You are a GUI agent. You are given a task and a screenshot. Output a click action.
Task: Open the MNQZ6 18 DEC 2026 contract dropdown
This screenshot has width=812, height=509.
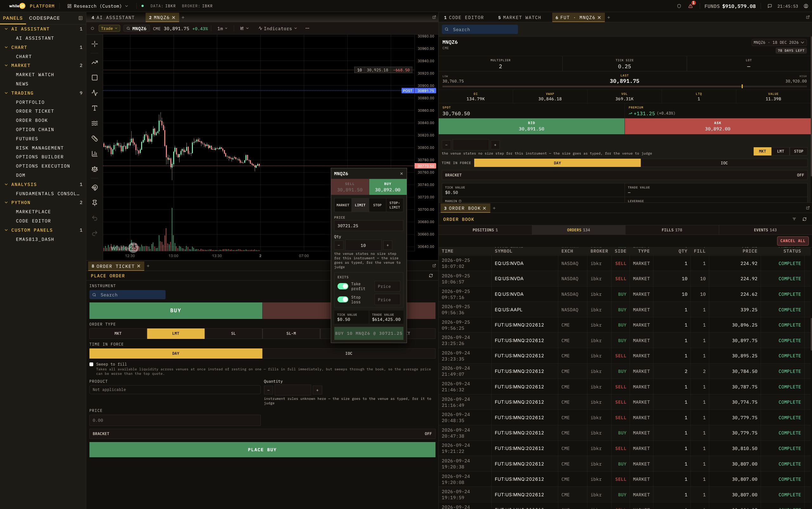point(779,43)
